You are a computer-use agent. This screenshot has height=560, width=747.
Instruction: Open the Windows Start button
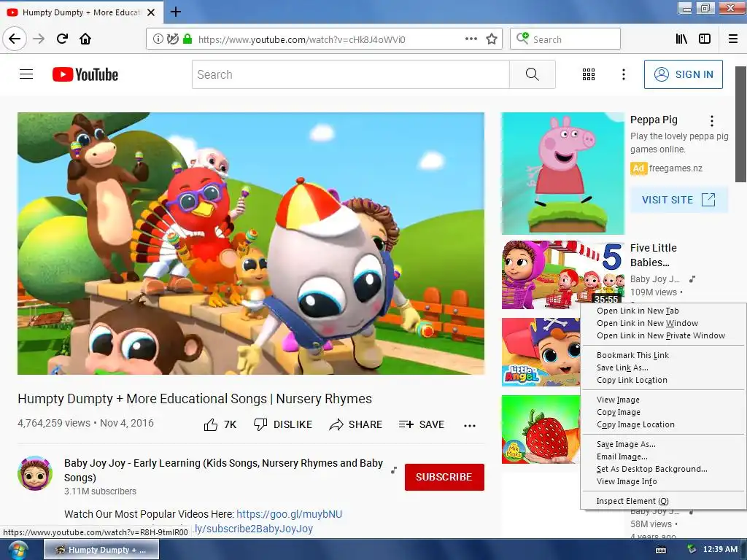18,550
